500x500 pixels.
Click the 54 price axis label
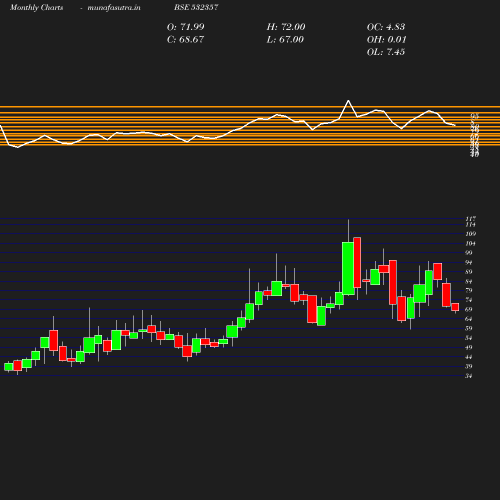click(x=469, y=338)
